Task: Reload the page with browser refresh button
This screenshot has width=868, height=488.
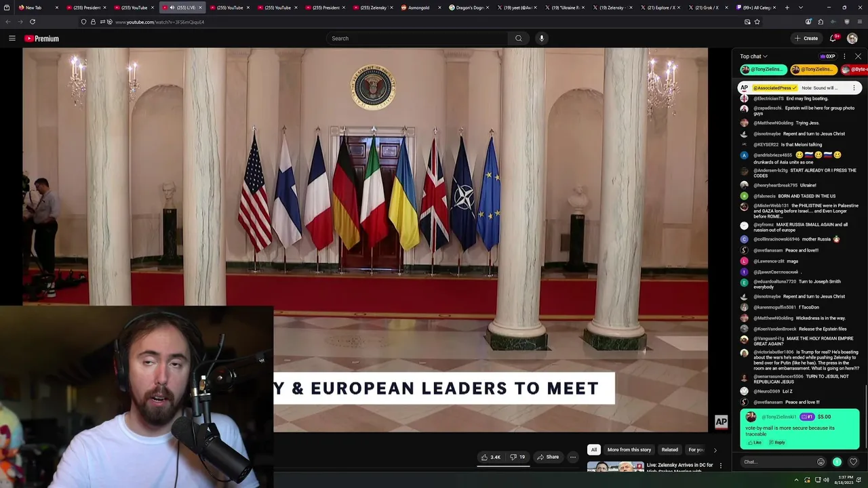Action: [x=32, y=22]
